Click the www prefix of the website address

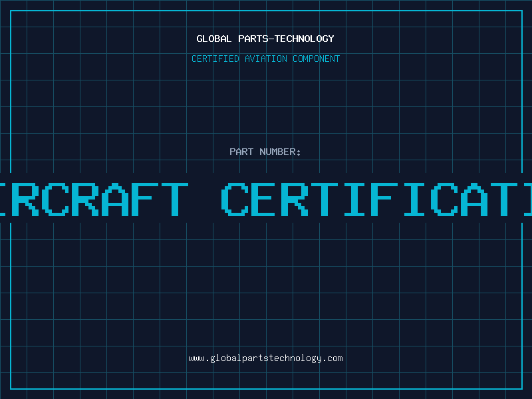pos(196,358)
